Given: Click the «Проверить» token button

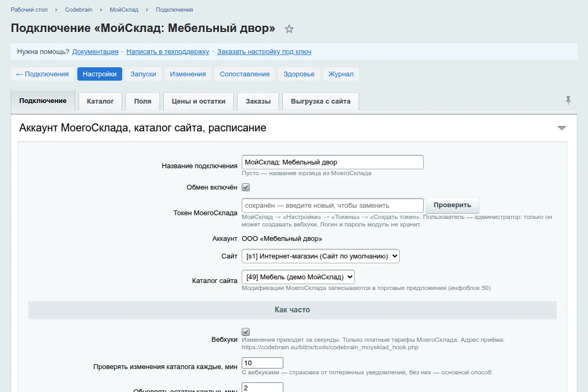Looking at the screenshot, I should pyautogui.click(x=452, y=205).
